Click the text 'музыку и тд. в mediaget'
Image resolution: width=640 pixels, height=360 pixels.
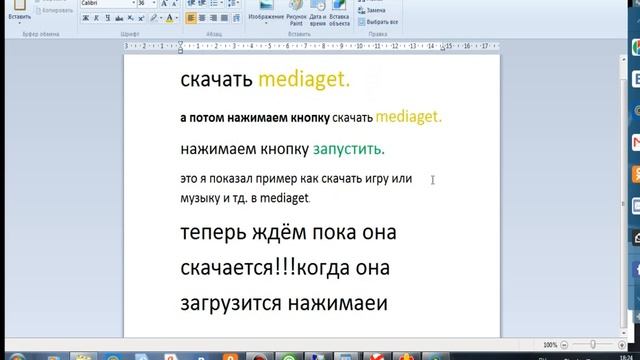click(x=244, y=198)
